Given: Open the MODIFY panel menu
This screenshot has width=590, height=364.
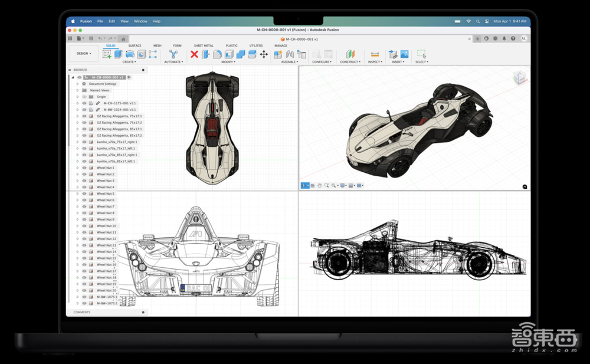Looking at the screenshot, I should (228, 62).
